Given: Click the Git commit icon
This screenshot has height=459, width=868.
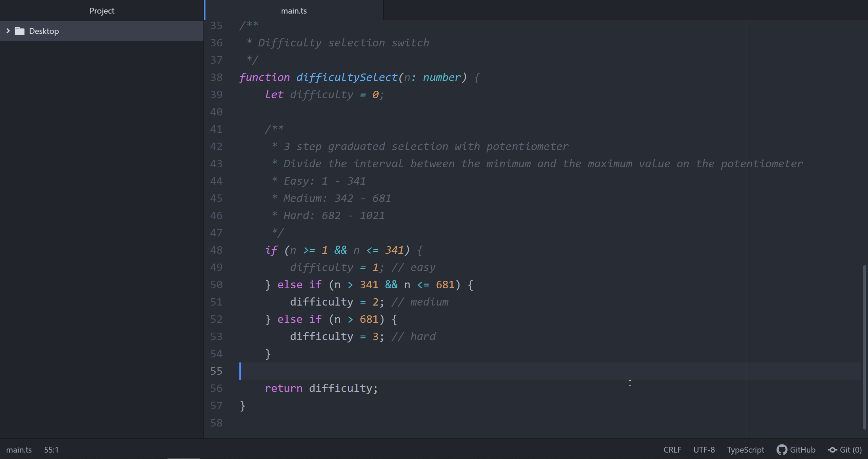Looking at the screenshot, I should tap(832, 450).
